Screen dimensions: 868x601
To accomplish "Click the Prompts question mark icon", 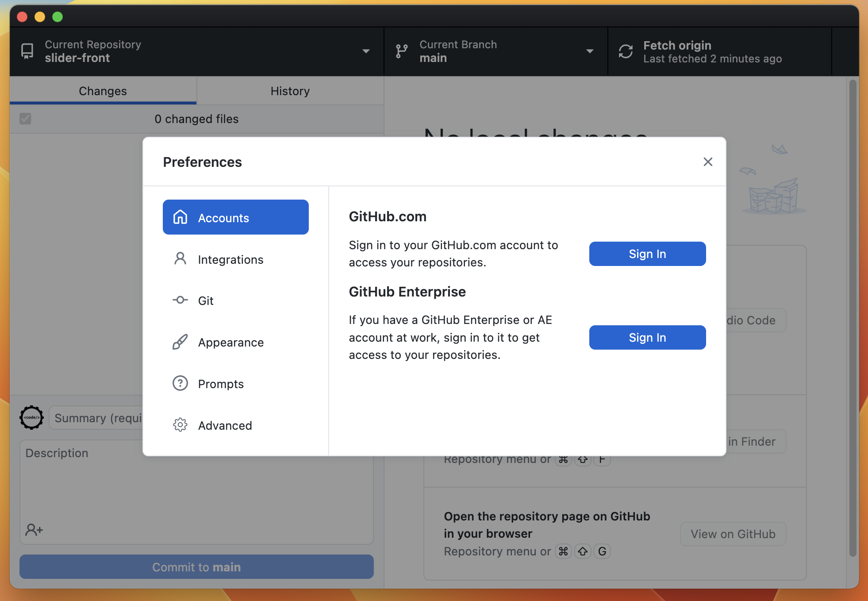I will coord(180,383).
